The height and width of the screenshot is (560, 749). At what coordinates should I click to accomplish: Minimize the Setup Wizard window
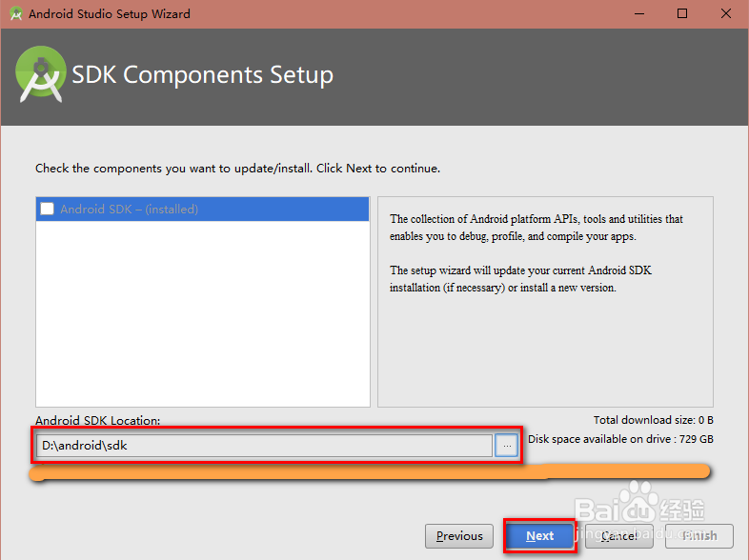[x=639, y=13]
